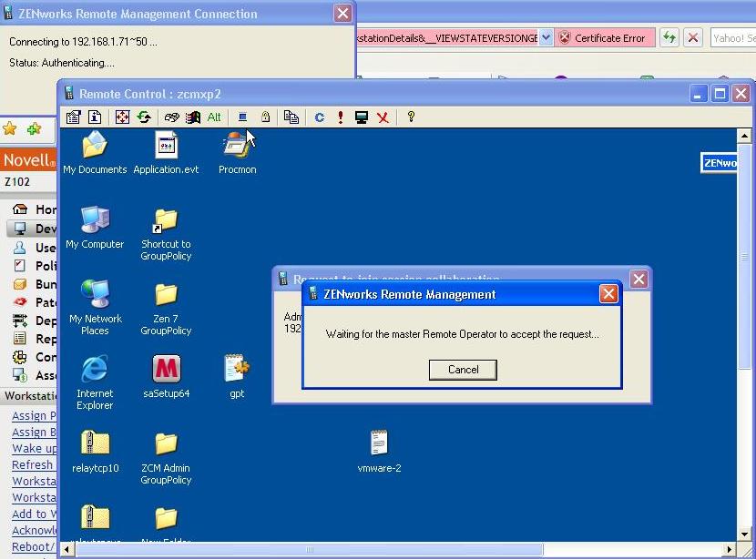
Task: Click the ZENworks label at desktop top right
Action: point(719,163)
